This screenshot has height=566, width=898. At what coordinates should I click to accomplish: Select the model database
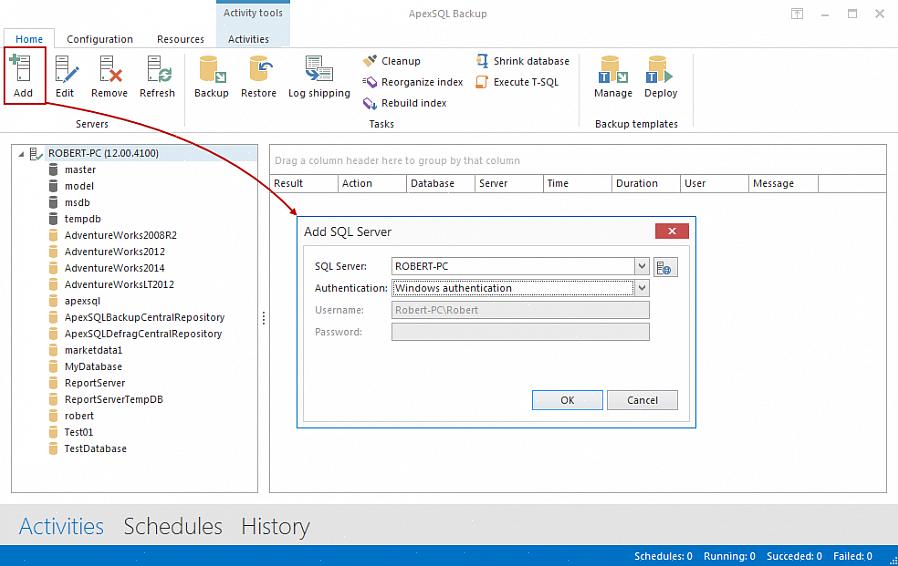[79, 186]
